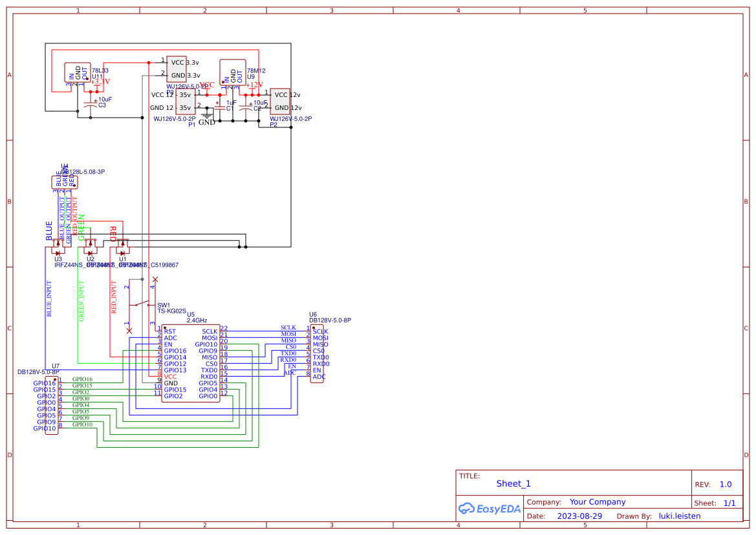Select the U7 eight-pin connector symbol
The height and width of the screenshot is (535, 756).
click(x=52, y=406)
